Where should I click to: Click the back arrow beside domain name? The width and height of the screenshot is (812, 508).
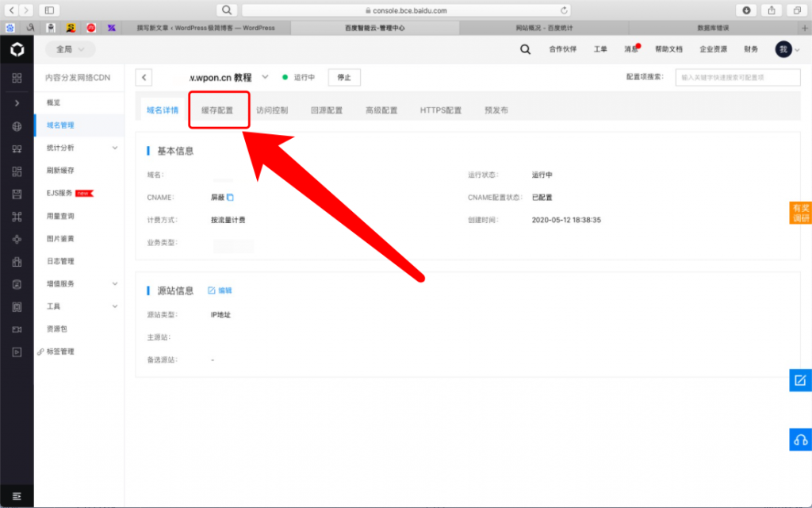[x=144, y=78]
